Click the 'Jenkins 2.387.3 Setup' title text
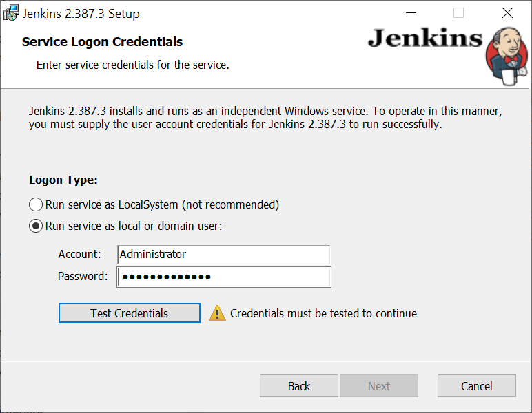The image size is (532, 413). coord(81,14)
